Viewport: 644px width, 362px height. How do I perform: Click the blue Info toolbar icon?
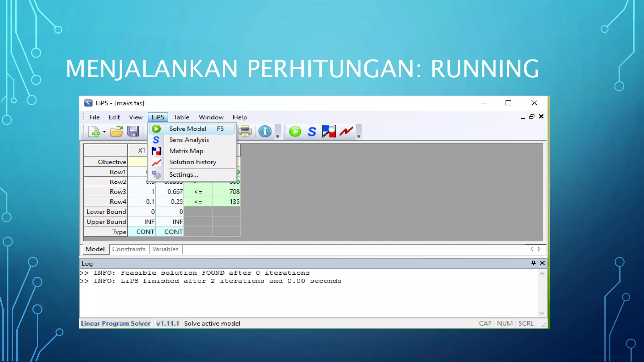[265, 131]
